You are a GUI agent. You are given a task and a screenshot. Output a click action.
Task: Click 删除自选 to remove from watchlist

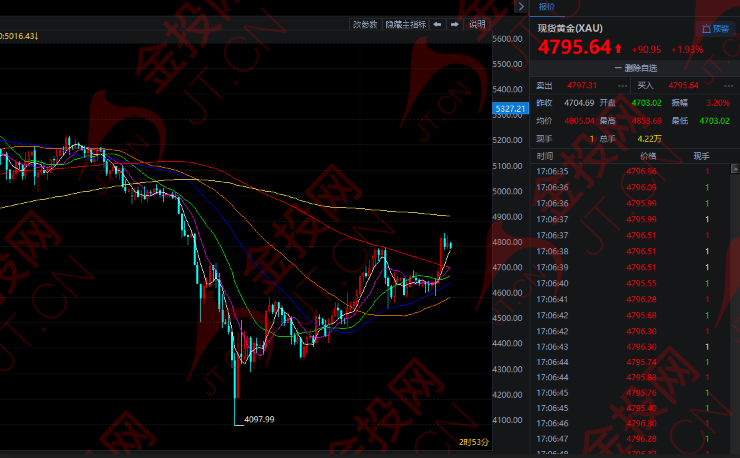[635, 68]
